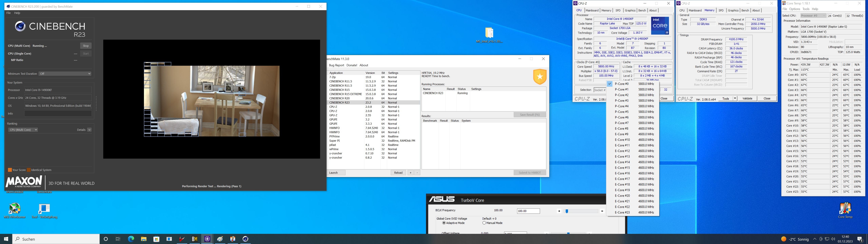The width and height of the screenshot is (868, 244).
Task: Switch to Bench tab in left CPU-Z
Action: [642, 11]
